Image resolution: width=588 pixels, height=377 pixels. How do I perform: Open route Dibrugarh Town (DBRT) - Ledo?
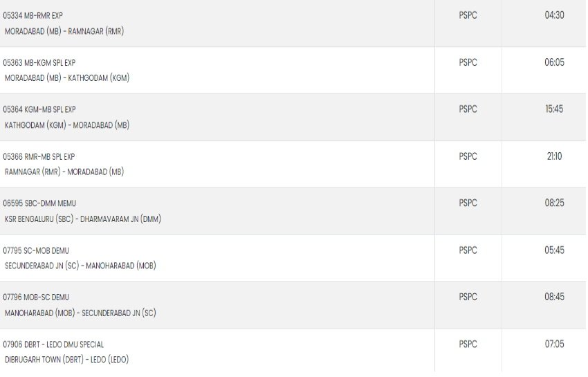[66, 360]
